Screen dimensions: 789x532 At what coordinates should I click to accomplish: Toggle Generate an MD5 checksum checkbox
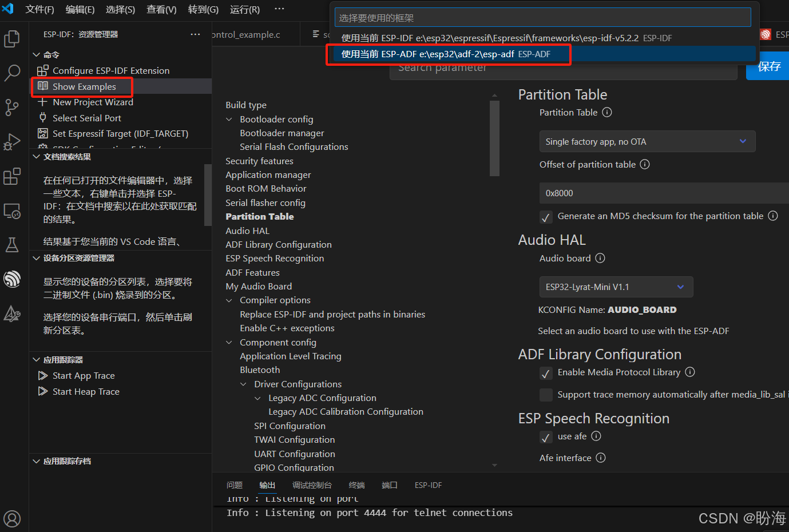click(546, 217)
